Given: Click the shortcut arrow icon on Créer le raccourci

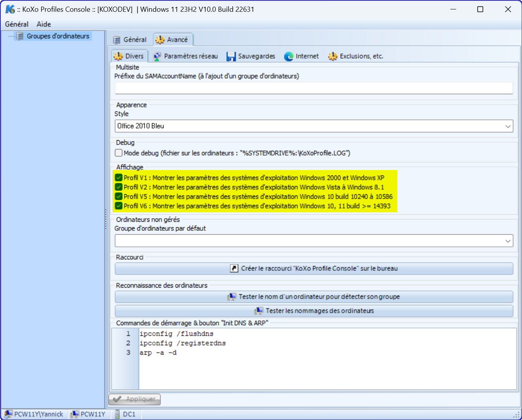Looking at the screenshot, I should pos(234,268).
